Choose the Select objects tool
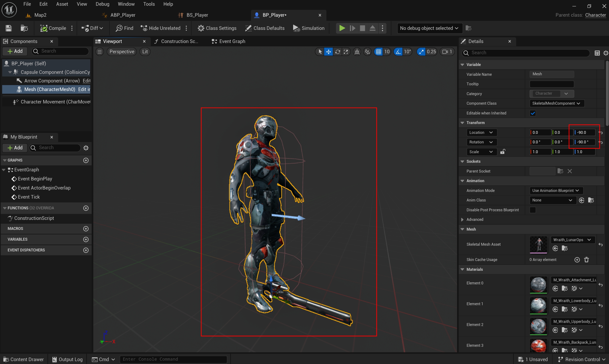 click(320, 52)
